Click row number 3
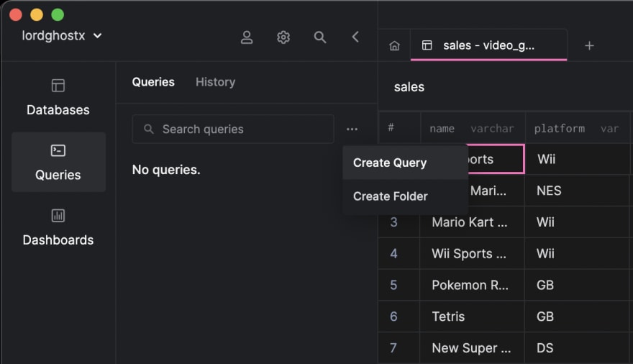The height and width of the screenshot is (364, 633). pos(393,222)
